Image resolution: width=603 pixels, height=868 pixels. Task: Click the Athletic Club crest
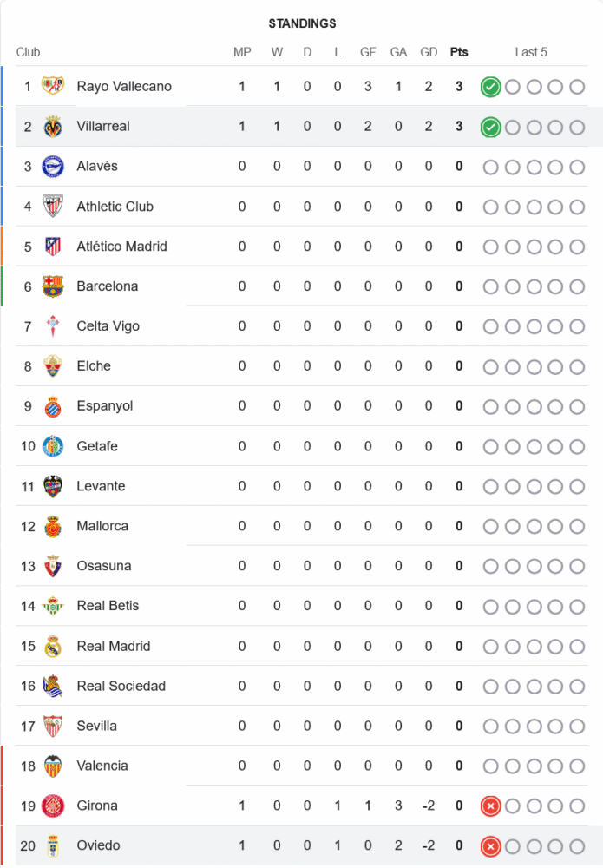tap(53, 207)
